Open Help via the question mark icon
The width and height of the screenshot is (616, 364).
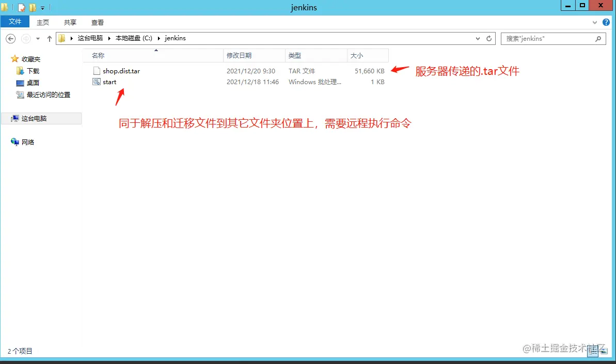pos(606,22)
